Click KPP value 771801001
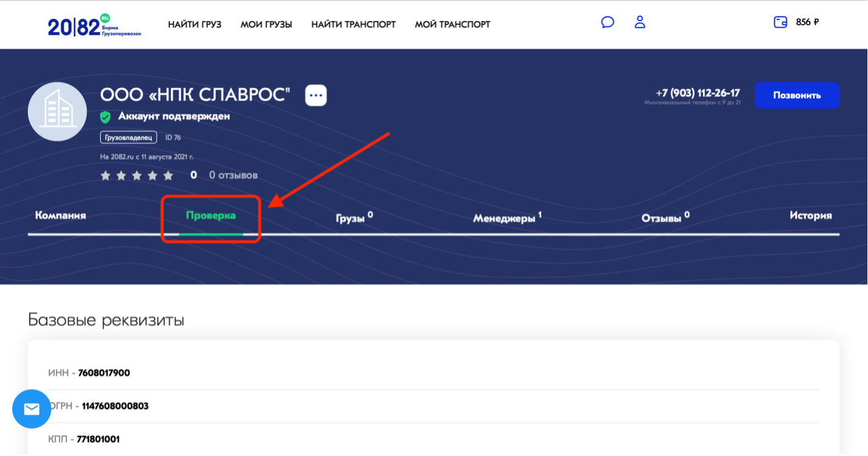Viewport: 868px width, 456px height. (98, 439)
